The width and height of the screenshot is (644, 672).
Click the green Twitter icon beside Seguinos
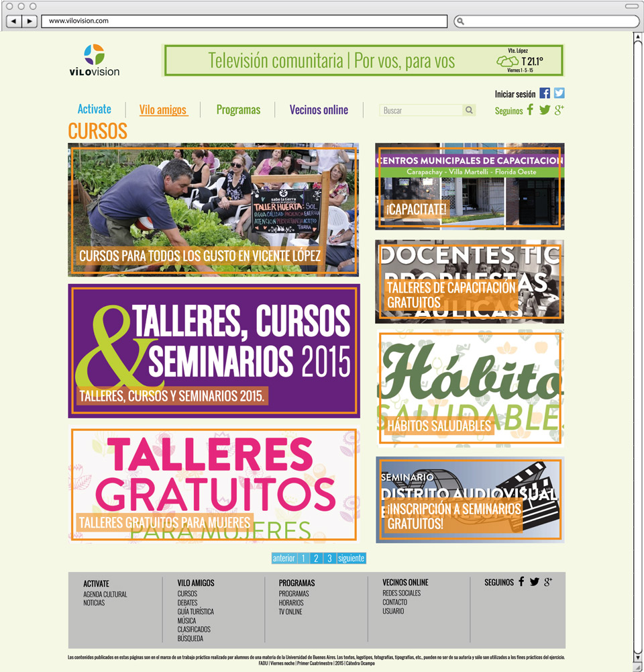[x=545, y=110]
